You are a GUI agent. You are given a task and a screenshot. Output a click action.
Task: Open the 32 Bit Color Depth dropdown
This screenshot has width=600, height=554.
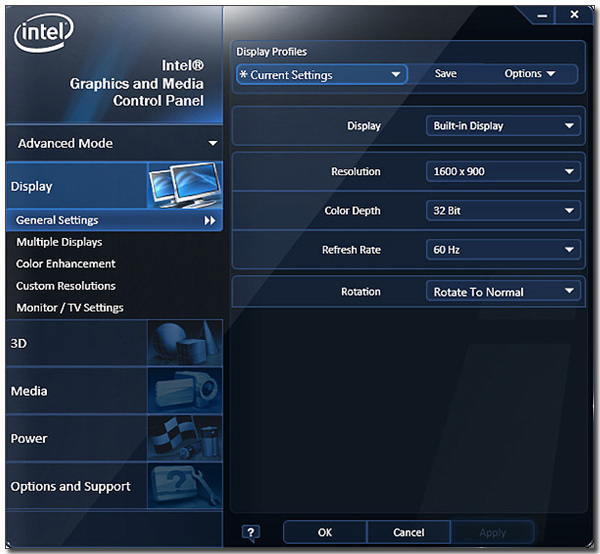pos(503,210)
